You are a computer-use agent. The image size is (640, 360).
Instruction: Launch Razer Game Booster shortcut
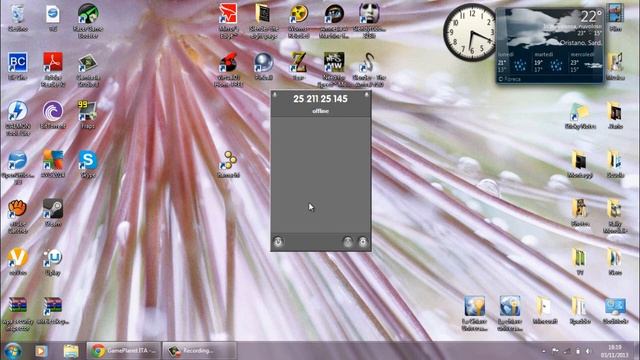click(88, 20)
